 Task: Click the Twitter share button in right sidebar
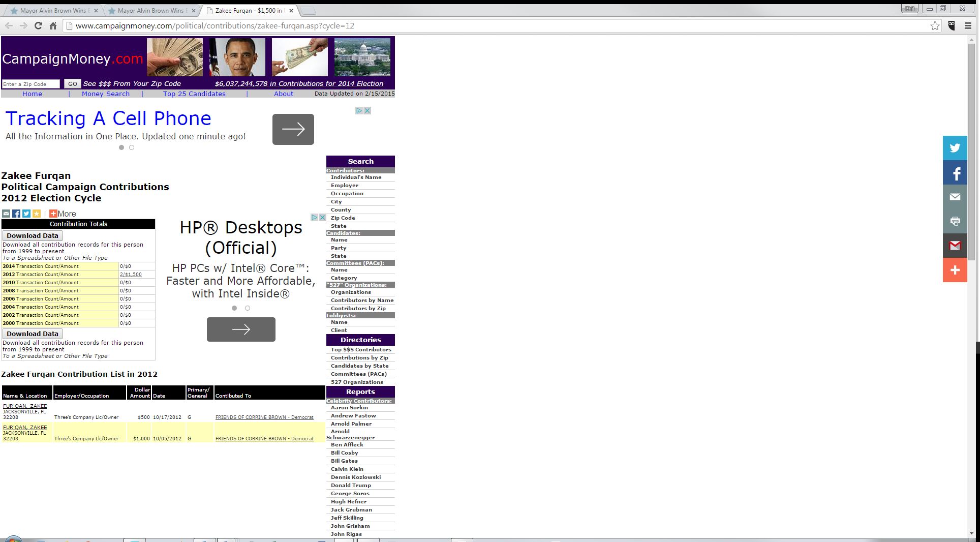(955, 148)
